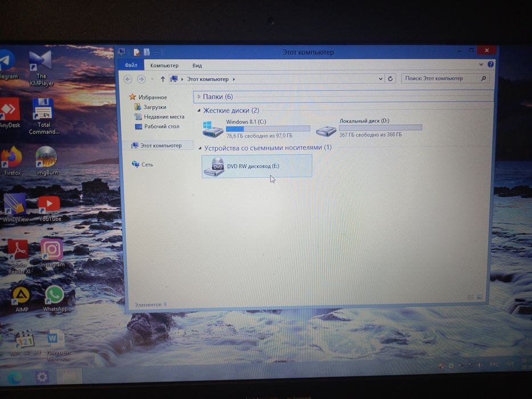Open quick access toolbar customize dropdown

[156, 52]
